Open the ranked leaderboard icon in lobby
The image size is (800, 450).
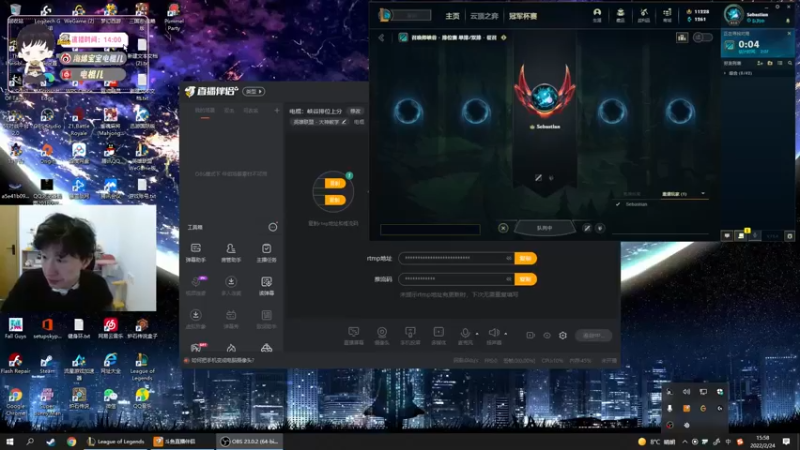click(682, 37)
